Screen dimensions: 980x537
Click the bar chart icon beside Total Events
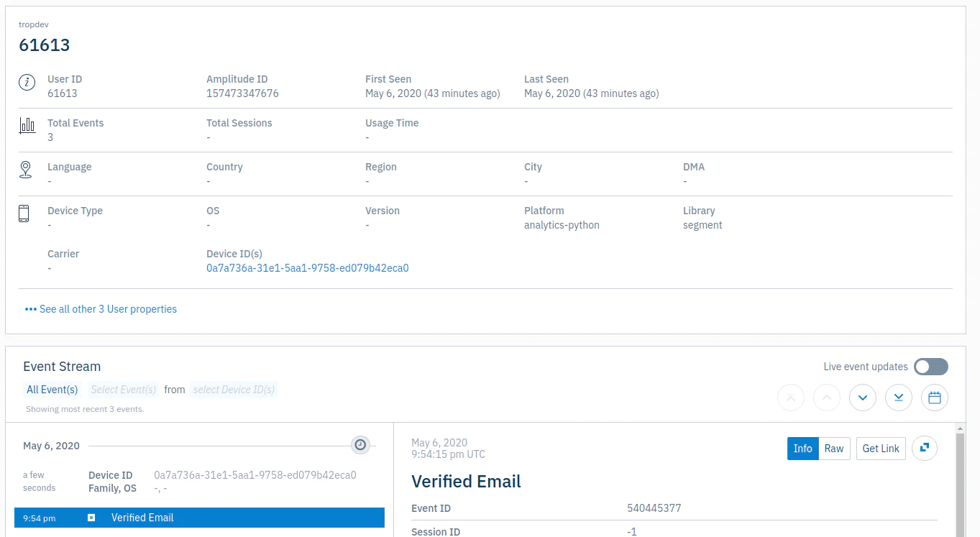pos(27,127)
